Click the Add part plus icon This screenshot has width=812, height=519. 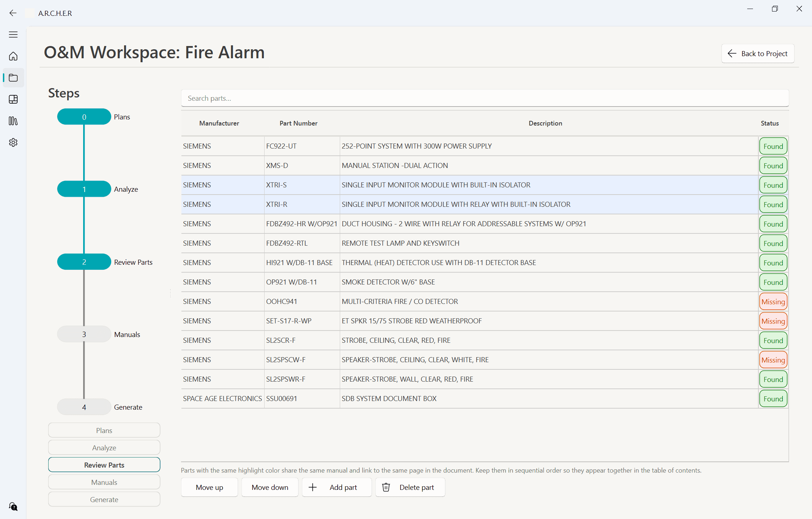point(312,487)
